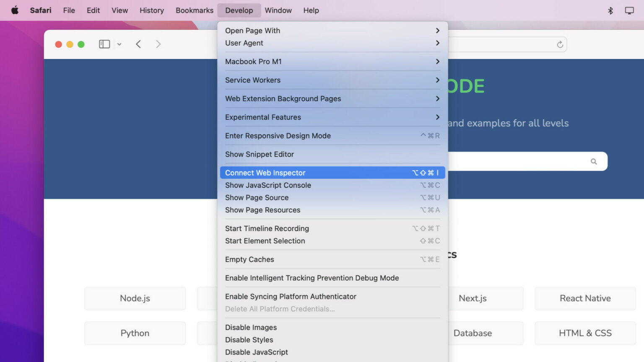Expand Web Extension Background Pages submenu
This screenshot has width=644, height=362.
(x=332, y=99)
